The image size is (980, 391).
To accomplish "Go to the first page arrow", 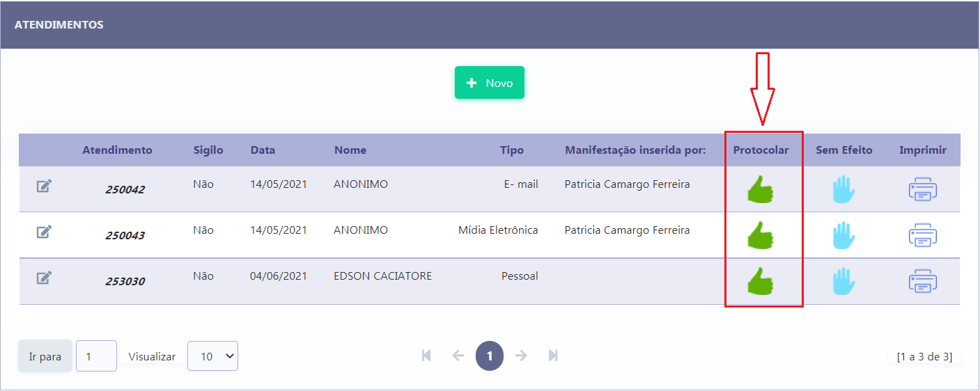I will [x=426, y=356].
